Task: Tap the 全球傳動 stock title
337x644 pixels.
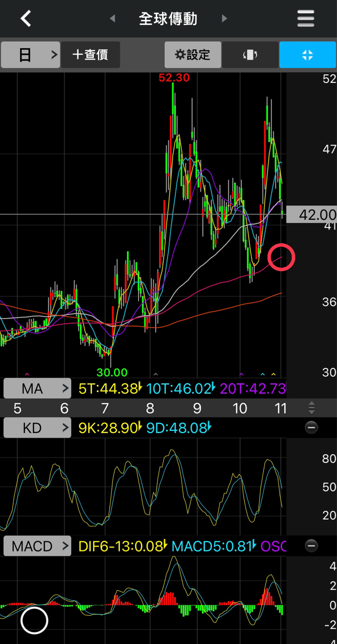Action: click(168, 19)
